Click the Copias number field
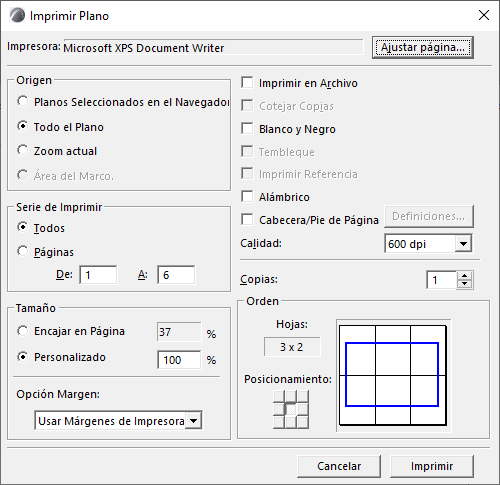The image size is (500, 485). (x=441, y=280)
